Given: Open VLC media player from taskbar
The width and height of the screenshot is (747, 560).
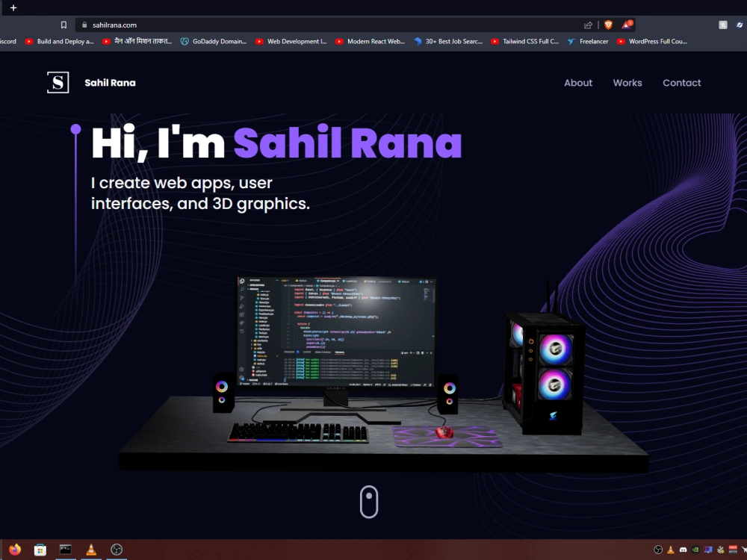Looking at the screenshot, I should tap(91, 550).
